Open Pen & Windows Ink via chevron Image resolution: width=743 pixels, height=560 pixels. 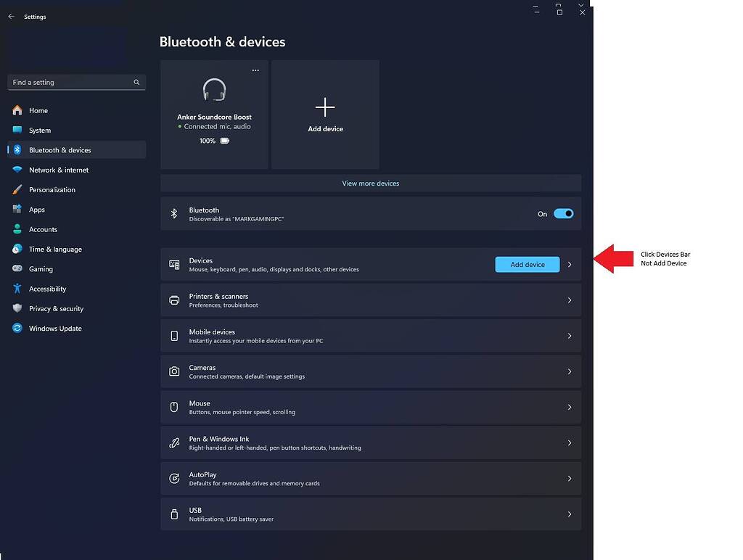click(570, 443)
